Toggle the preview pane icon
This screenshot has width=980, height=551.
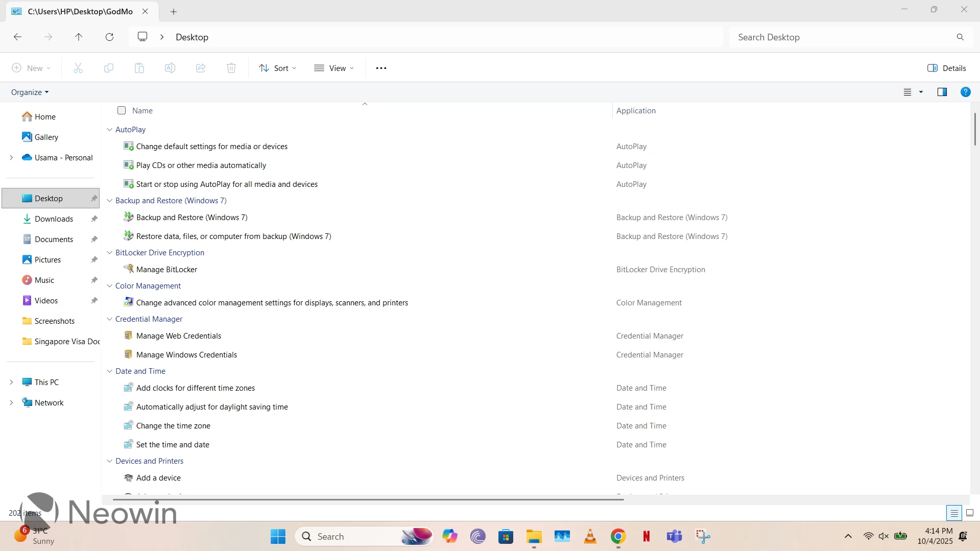pyautogui.click(x=942, y=92)
